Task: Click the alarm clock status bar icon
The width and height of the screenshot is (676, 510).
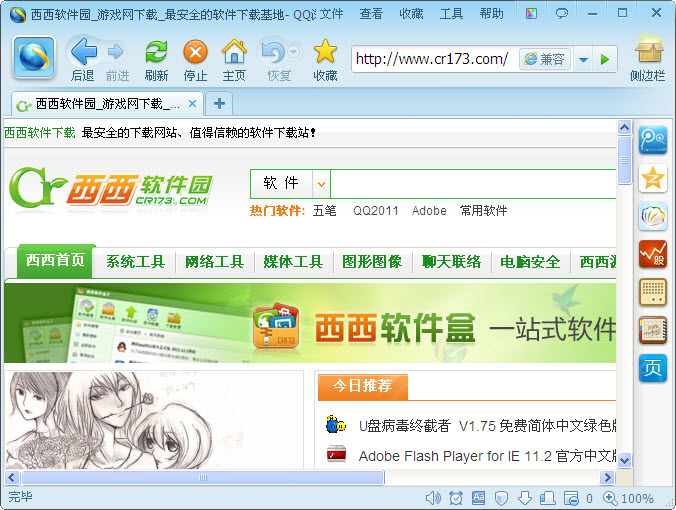Action: [456, 498]
